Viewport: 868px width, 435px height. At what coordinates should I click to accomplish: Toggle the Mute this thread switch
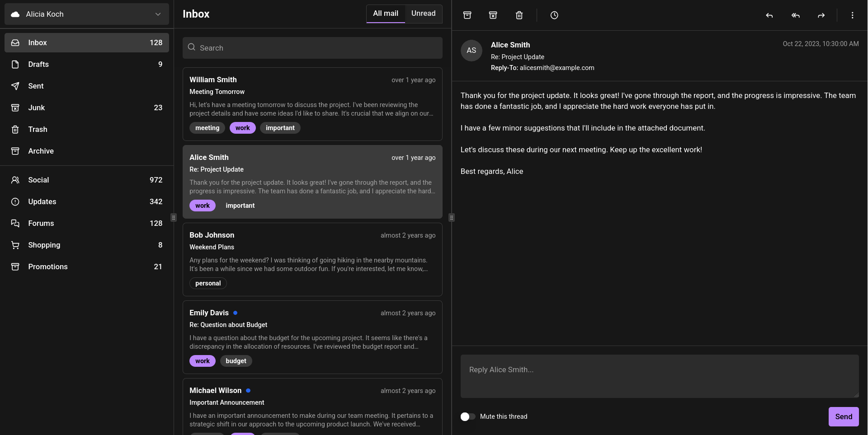pyautogui.click(x=468, y=416)
